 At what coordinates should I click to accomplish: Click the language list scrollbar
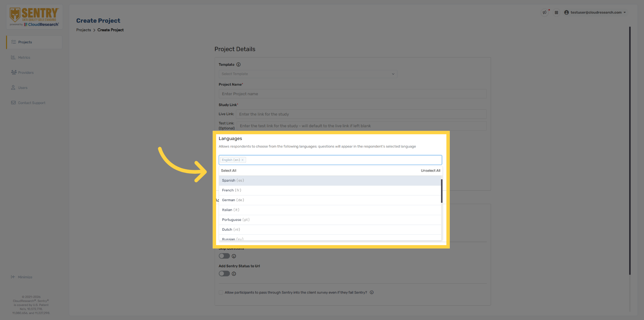[441, 191]
